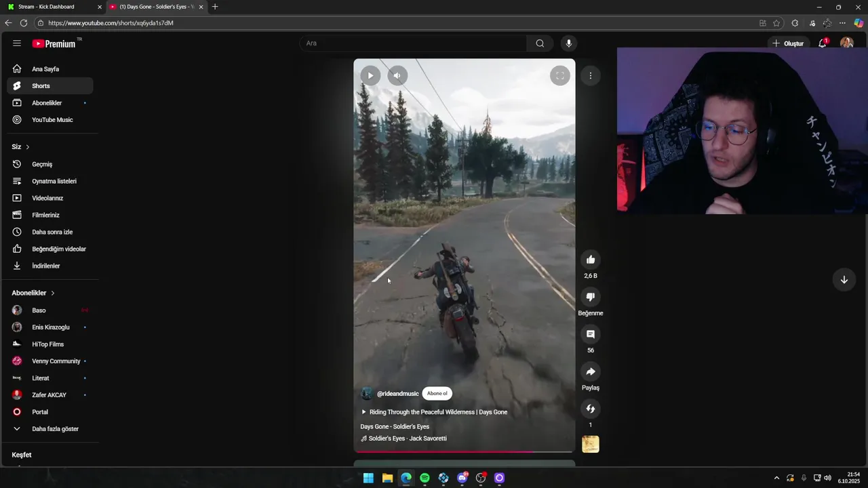Viewport: 868px width, 488px height.
Task: Open Daha sonra izle list
Action: (x=50, y=232)
